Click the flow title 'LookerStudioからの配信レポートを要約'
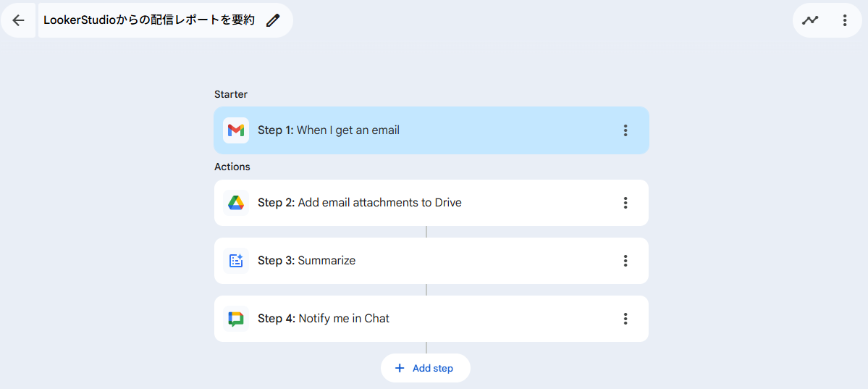Image resolution: width=868 pixels, height=389 pixels. click(149, 20)
